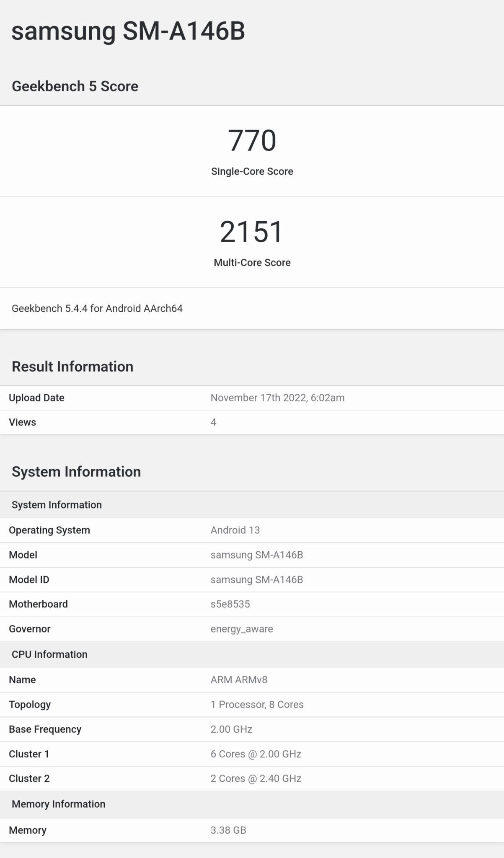Click the multi-core score value 2151

[x=252, y=232]
